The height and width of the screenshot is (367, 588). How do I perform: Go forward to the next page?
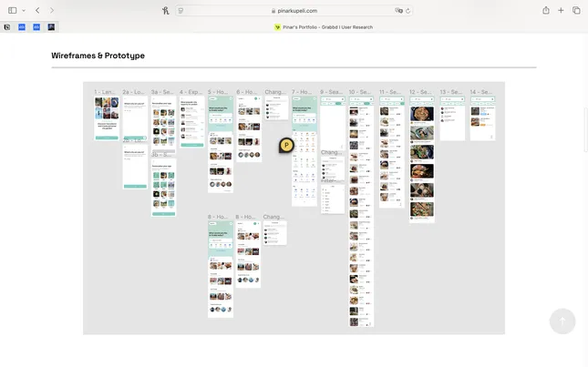pos(52,10)
